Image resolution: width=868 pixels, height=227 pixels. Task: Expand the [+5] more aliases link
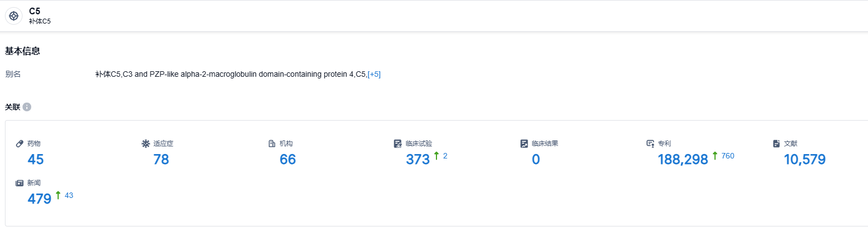tap(374, 74)
